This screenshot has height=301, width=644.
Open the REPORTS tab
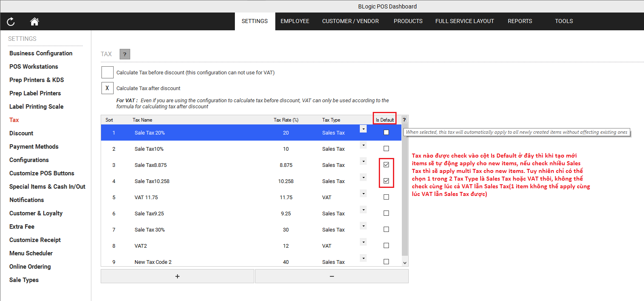point(519,21)
